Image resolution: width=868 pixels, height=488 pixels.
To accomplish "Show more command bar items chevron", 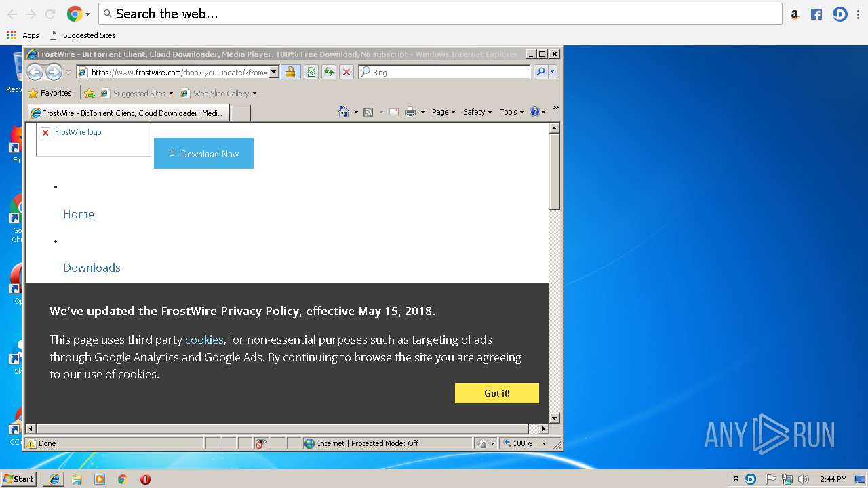I will tap(555, 107).
